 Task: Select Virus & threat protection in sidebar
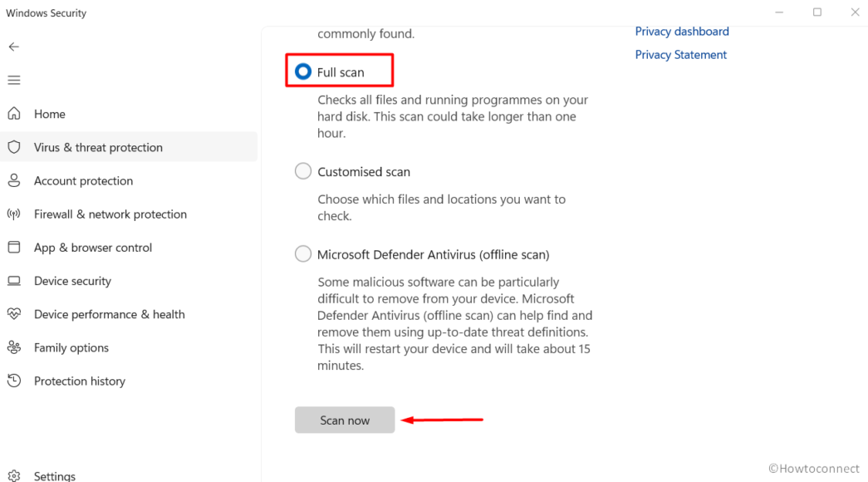[x=98, y=147]
